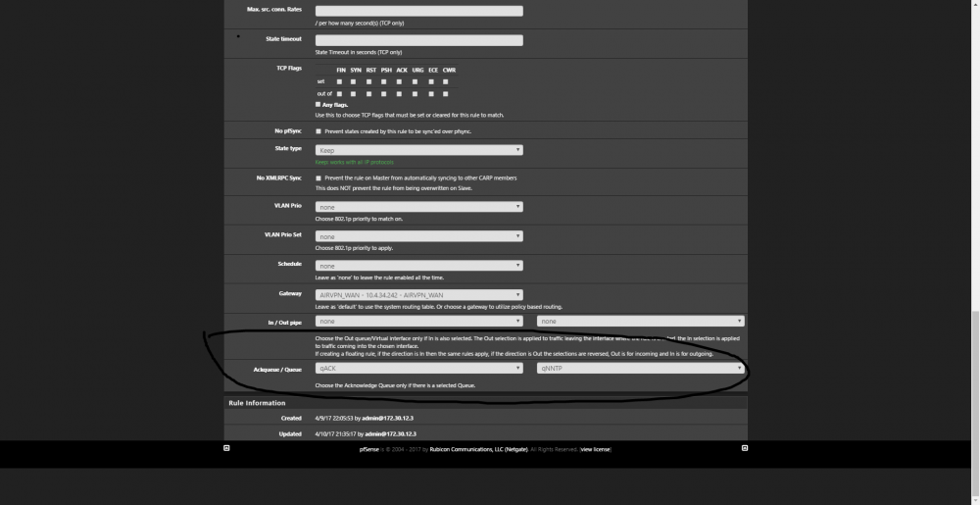Open the State type dropdown showing Keep
The width and height of the screenshot is (980, 505).
[x=418, y=150]
